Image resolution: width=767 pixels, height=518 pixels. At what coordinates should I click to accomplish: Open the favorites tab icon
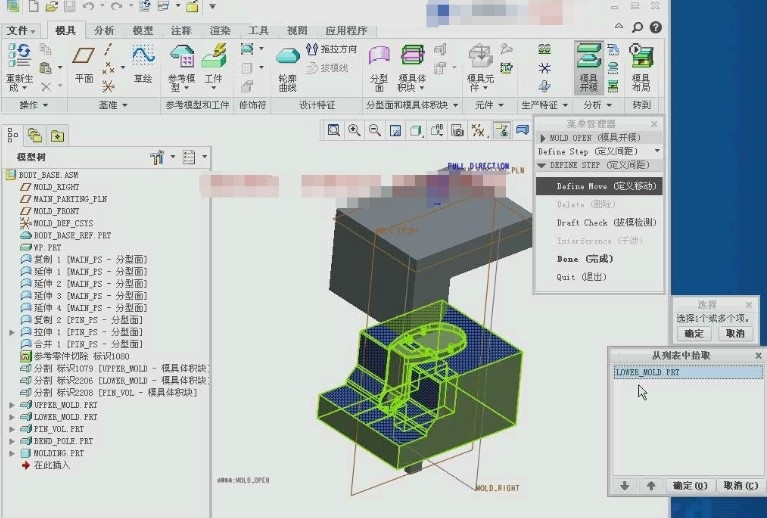pos(57,135)
